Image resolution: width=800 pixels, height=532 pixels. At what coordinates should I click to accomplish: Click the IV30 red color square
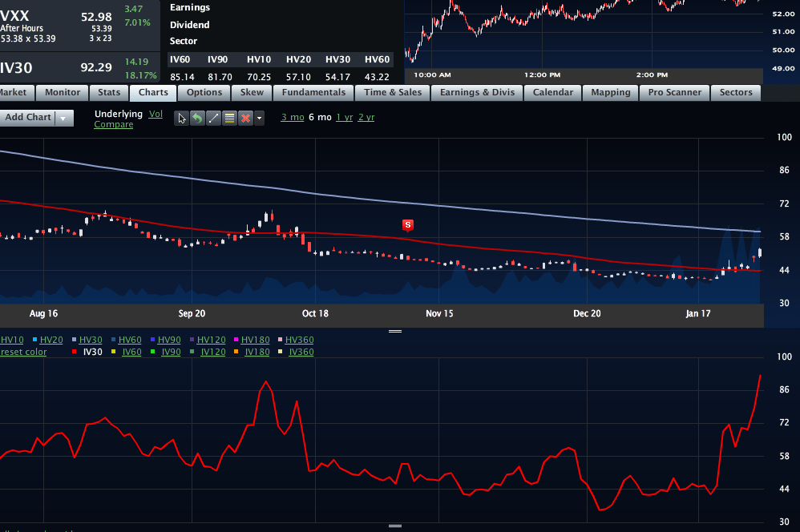click(75, 352)
